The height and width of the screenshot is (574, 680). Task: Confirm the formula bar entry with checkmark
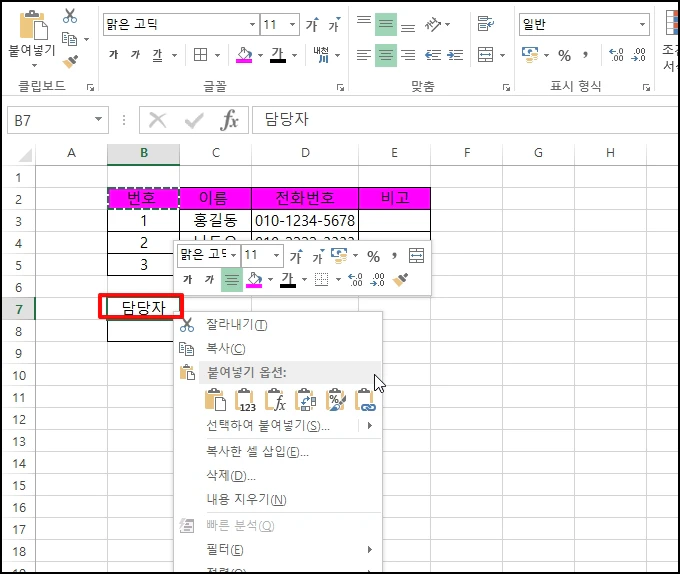pos(194,121)
